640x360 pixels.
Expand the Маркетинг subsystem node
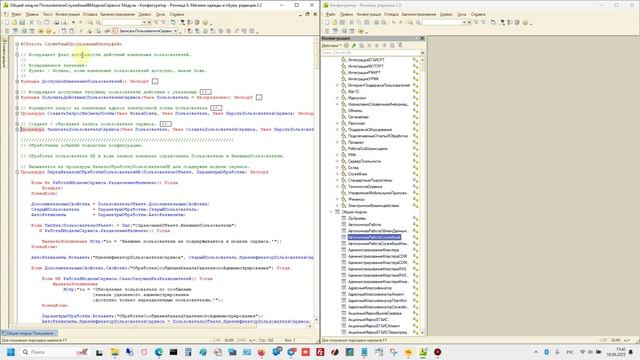click(338, 98)
